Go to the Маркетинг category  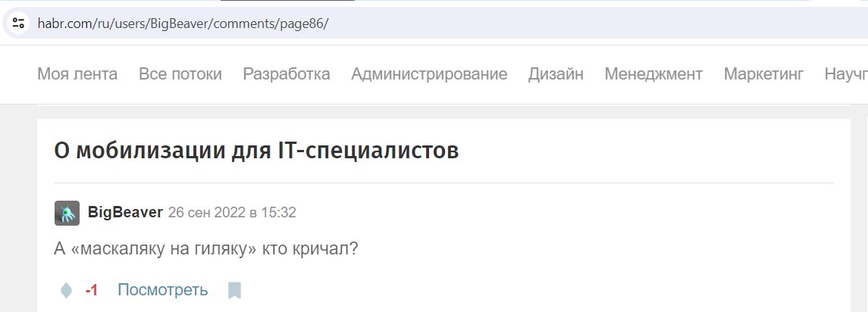tap(764, 73)
